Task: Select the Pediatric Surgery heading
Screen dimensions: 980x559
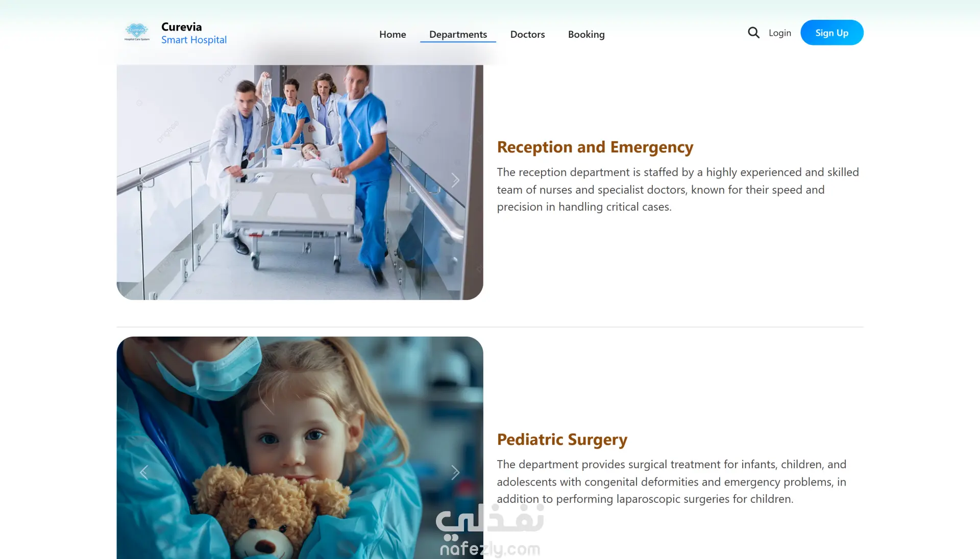Action: [x=562, y=439]
